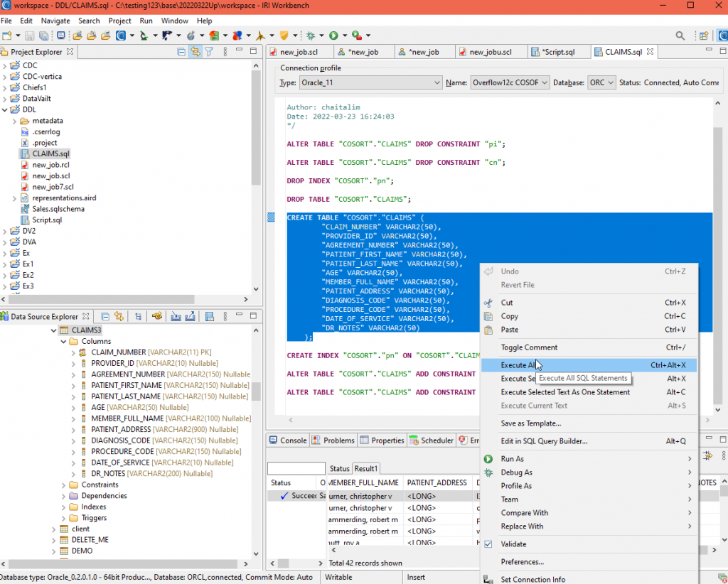Toggle Link with Editor in Data Source Explorer
This screenshot has height=584, width=728.
(x=119, y=317)
